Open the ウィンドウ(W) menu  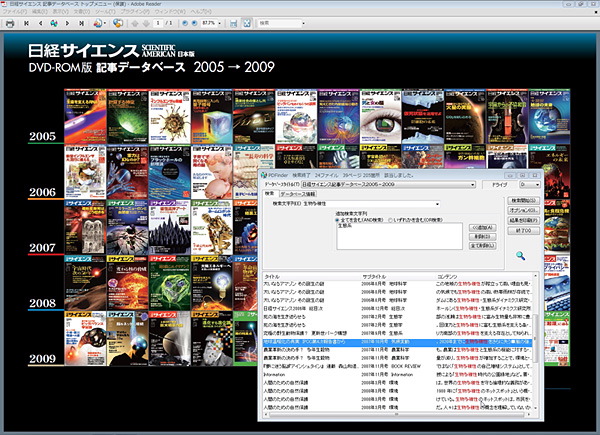tap(170, 12)
